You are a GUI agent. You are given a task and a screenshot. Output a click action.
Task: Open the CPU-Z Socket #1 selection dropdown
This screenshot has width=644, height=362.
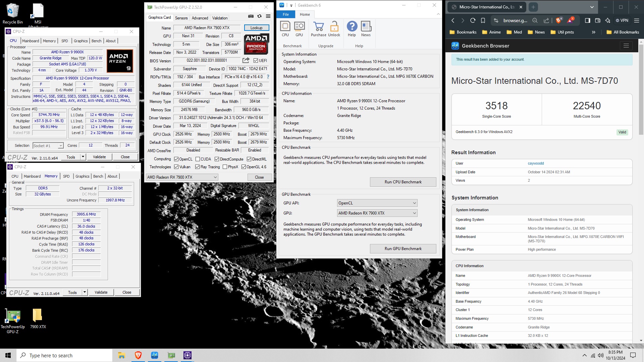tap(48, 145)
